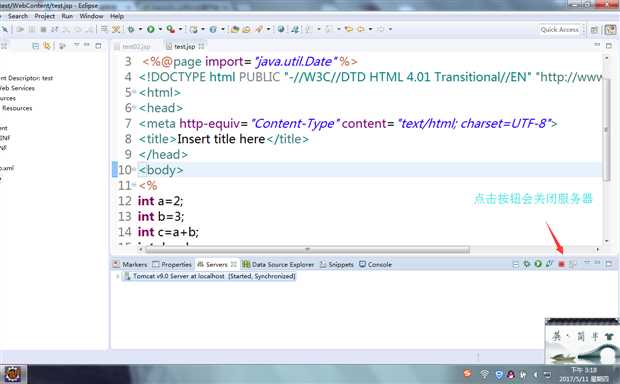Collapse the head tag fold at line 6
This screenshot has width=620, height=384.
tap(134, 107)
